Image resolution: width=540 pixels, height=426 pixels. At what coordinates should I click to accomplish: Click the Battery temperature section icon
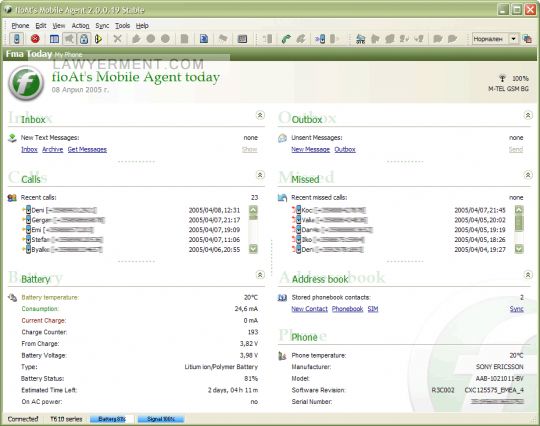12,298
